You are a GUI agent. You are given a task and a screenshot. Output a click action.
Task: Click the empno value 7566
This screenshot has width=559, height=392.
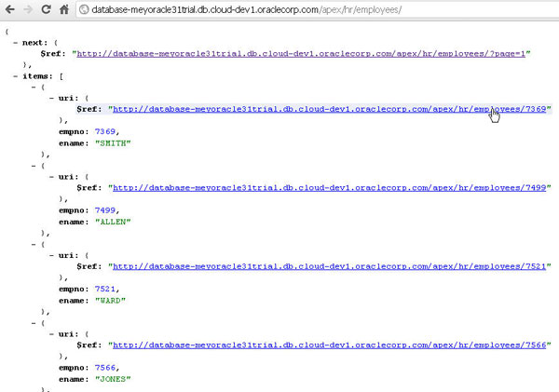tap(104, 368)
